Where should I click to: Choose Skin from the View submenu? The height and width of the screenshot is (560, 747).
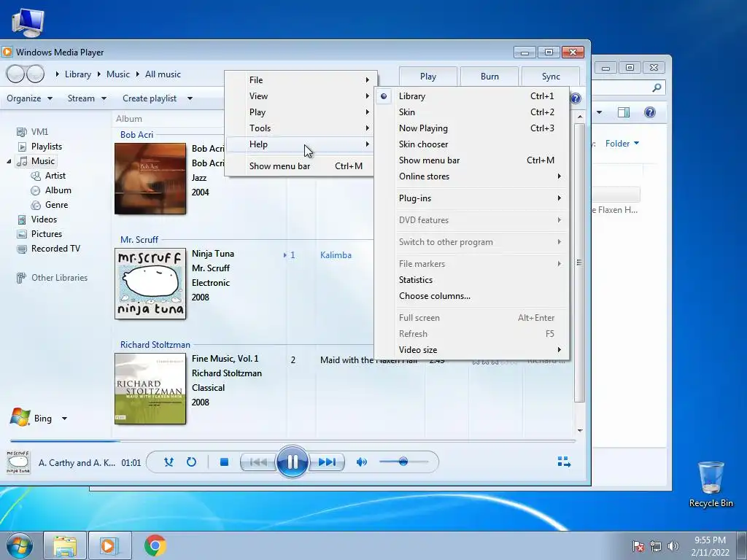click(472, 112)
